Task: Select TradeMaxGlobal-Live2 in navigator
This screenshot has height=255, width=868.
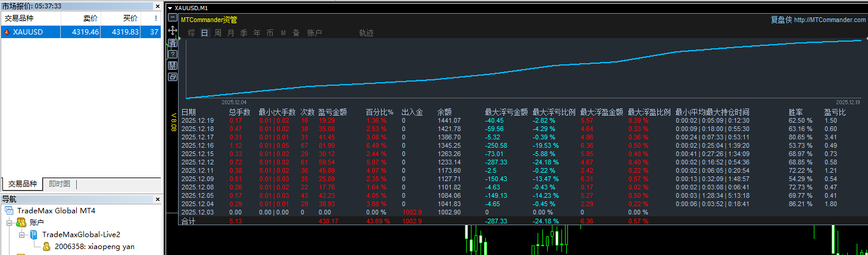Action: (81, 234)
